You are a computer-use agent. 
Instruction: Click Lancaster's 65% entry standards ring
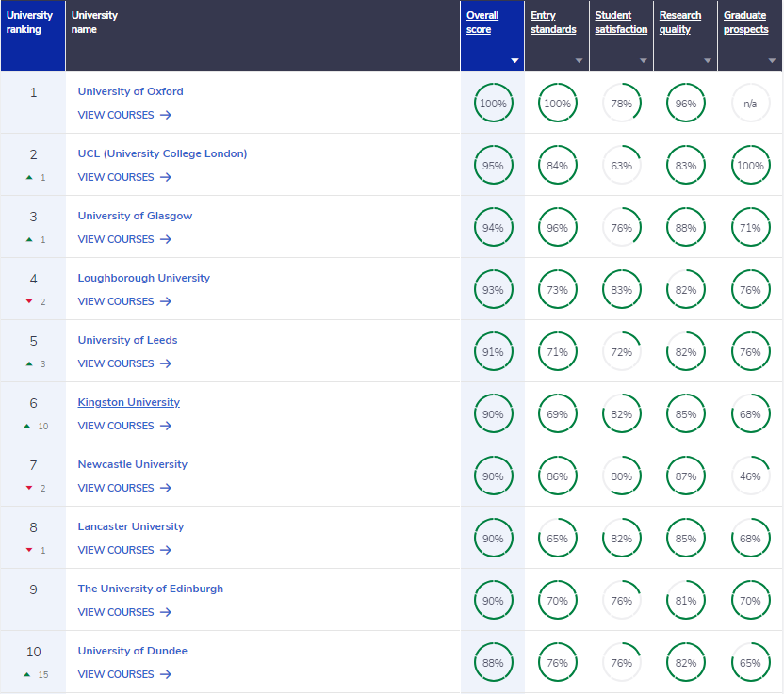(x=558, y=538)
